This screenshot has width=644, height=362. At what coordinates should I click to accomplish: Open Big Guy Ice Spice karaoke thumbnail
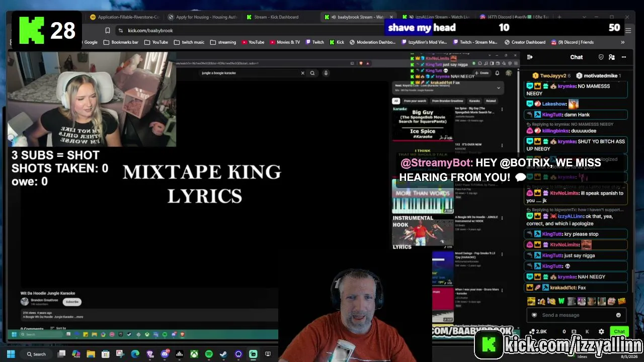pyautogui.click(x=422, y=123)
